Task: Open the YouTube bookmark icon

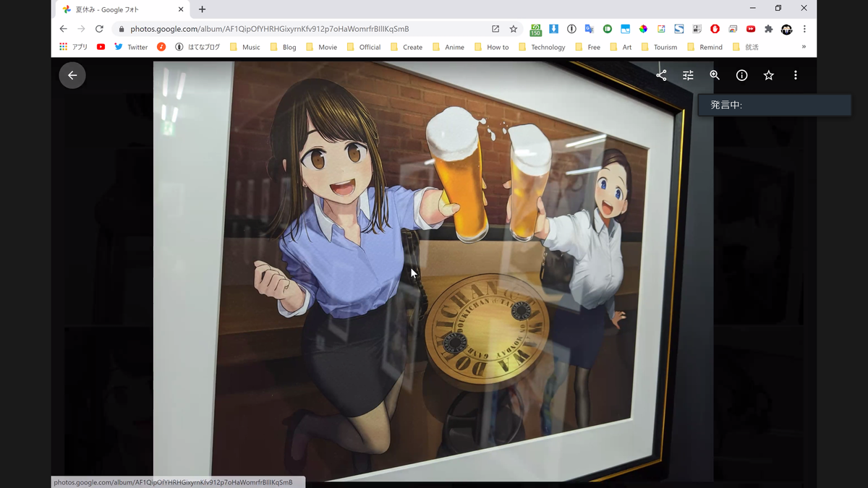Action: (101, 47)
